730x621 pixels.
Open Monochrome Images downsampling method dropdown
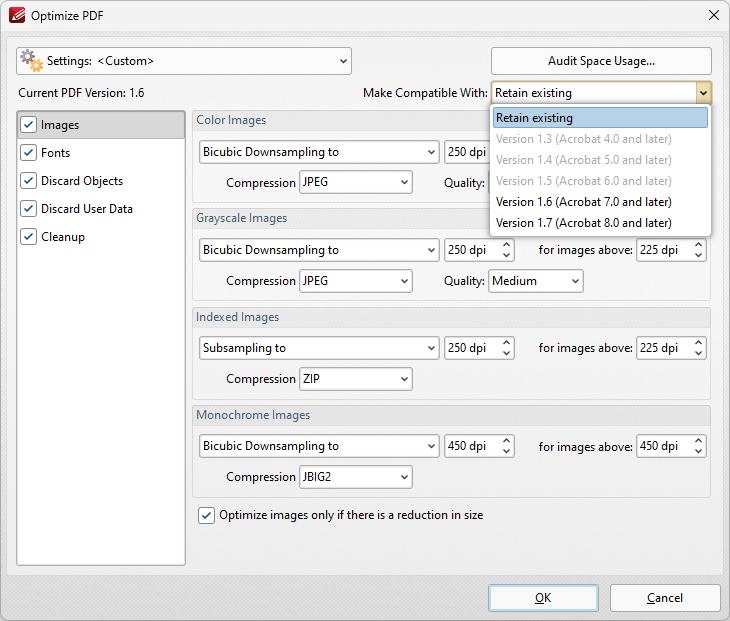319,446
